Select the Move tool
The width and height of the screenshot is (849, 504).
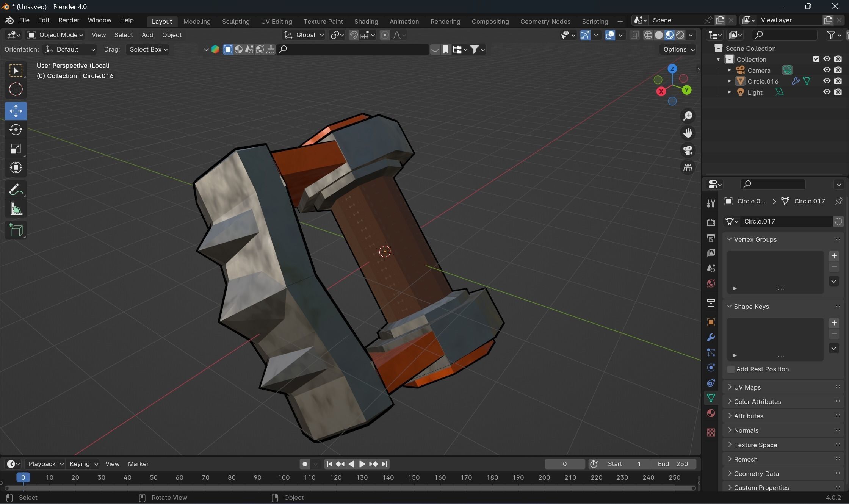click(16, 111)
